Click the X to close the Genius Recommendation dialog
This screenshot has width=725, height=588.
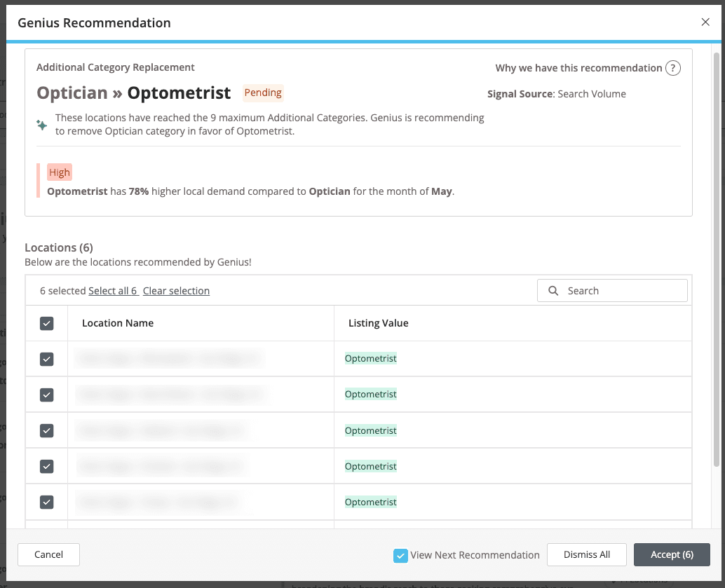coord(705,22)
